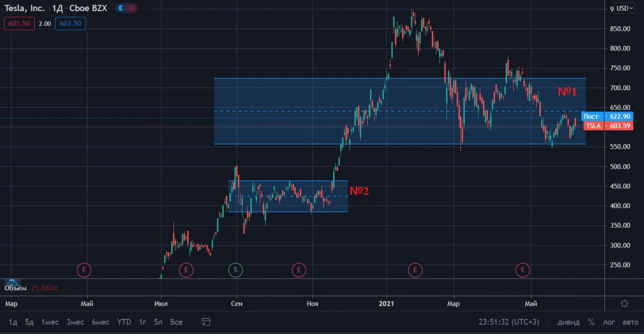Image resolution: width=644 pixels, height=334 pixels.
Task: Open the earnings marker near May 2021
Action: (523, 271)
